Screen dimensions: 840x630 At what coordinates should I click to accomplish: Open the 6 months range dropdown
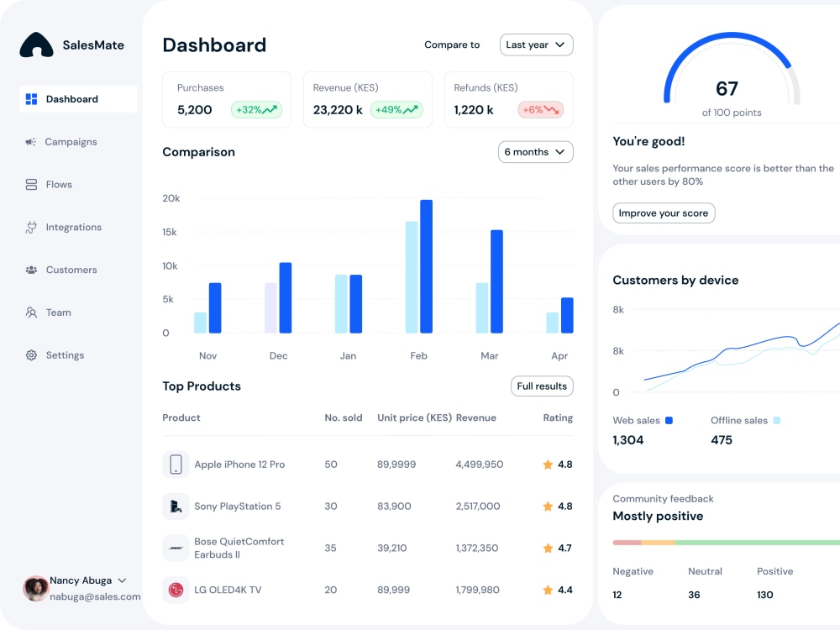coord(536,152)
